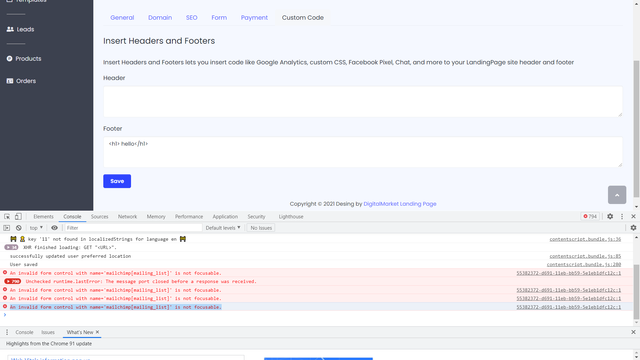This screenshot has height=360, width=640.
Task: Click the Orders sidebar icon
Action: tap(10, 81)
